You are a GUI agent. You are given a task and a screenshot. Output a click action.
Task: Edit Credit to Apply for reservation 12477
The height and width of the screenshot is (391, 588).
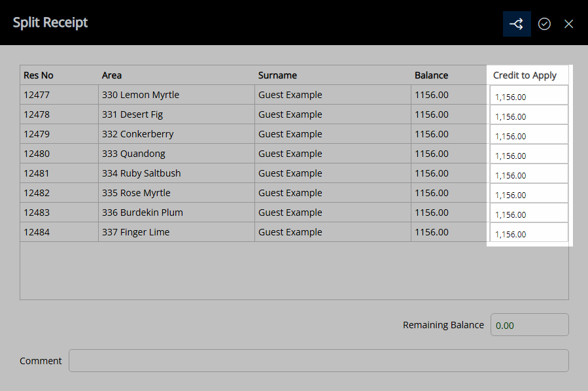(528, 95)
